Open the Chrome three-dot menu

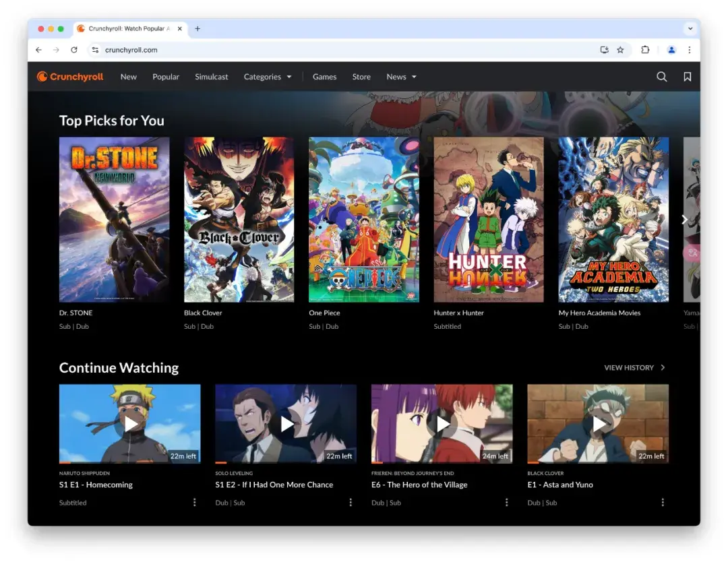[690, 50]
